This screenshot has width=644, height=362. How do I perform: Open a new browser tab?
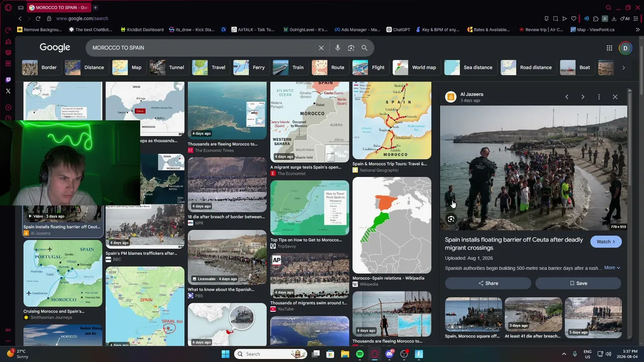click(x=95, y=8)
